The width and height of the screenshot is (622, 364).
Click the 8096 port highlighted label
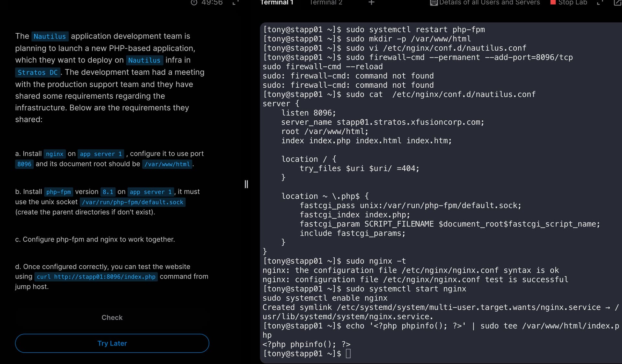click(x=24, y=164)
